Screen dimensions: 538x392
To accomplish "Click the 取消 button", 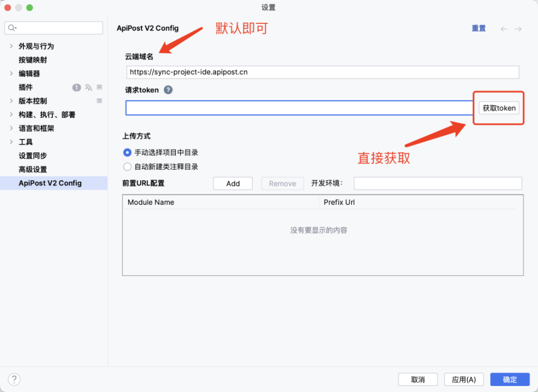I will pyautogui.click(x=418, y=379).
